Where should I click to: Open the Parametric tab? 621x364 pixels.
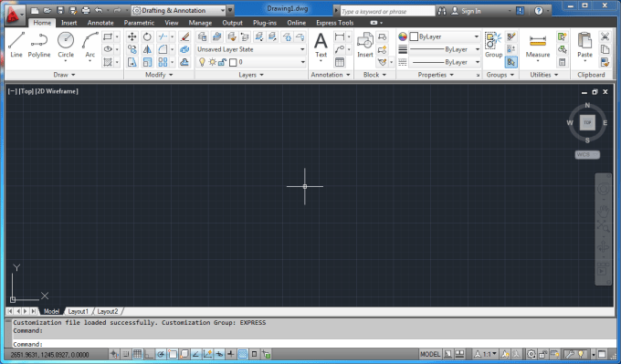[139, 23]
